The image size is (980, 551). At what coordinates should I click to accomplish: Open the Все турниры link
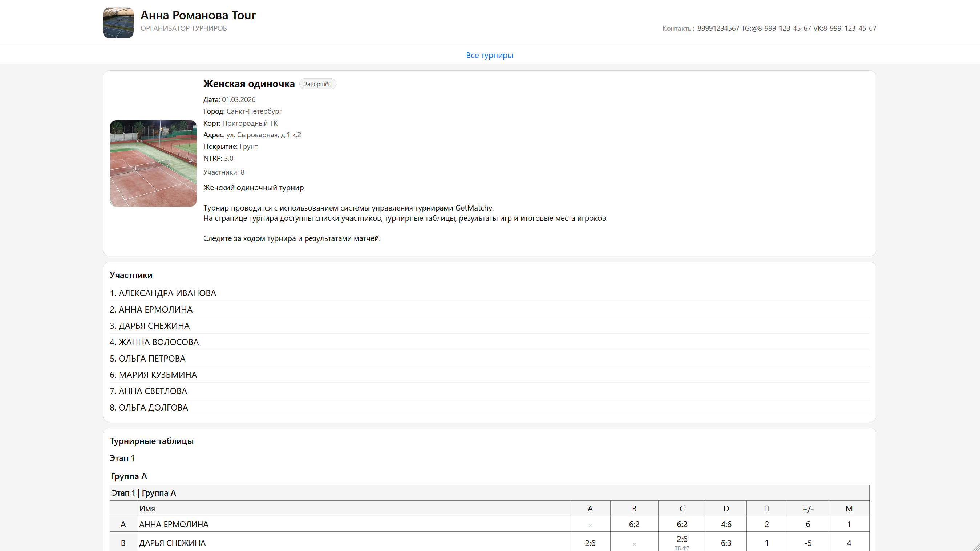click(489, 55)
